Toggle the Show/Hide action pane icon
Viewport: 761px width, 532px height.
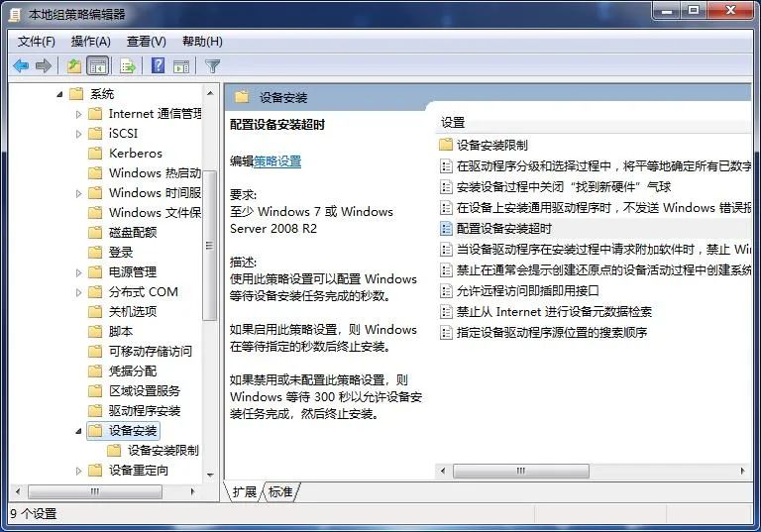[x=181, y=66]
